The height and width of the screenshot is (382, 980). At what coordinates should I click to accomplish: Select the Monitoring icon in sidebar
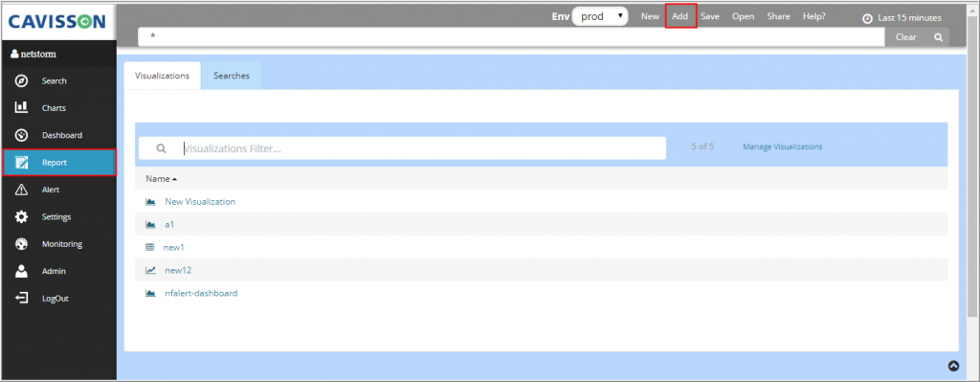21,244
